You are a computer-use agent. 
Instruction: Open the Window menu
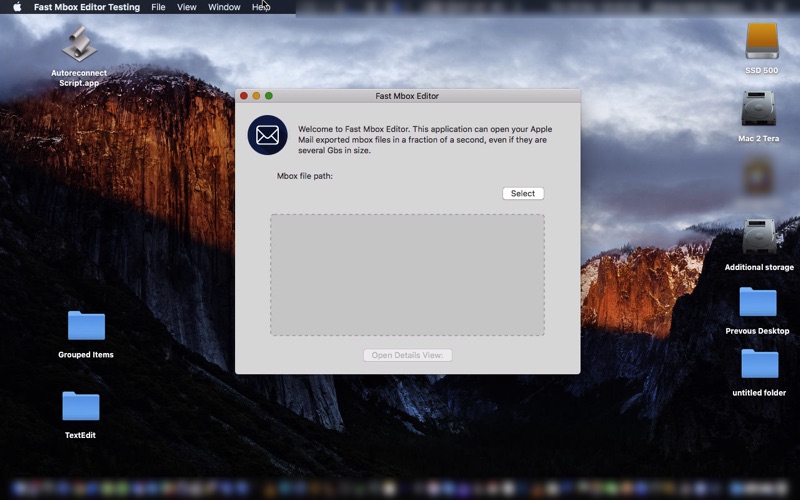[224, 7]
